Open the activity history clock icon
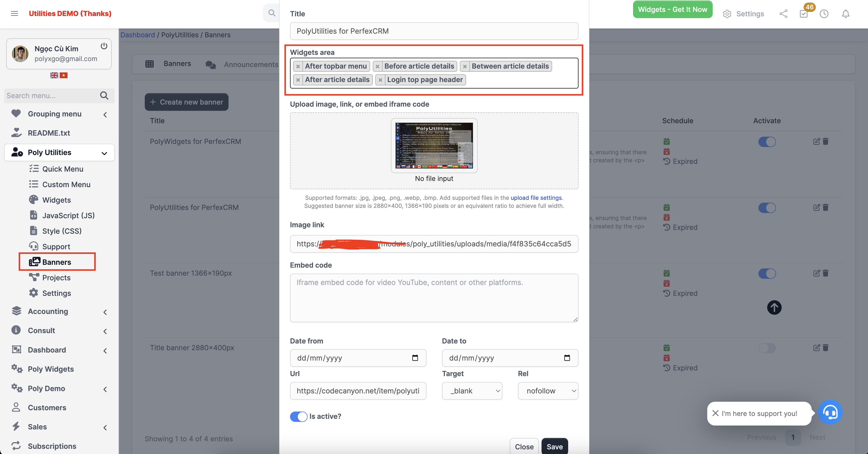Image resolution: width=868 pixels, height=454 pixels. pos(824,14)
